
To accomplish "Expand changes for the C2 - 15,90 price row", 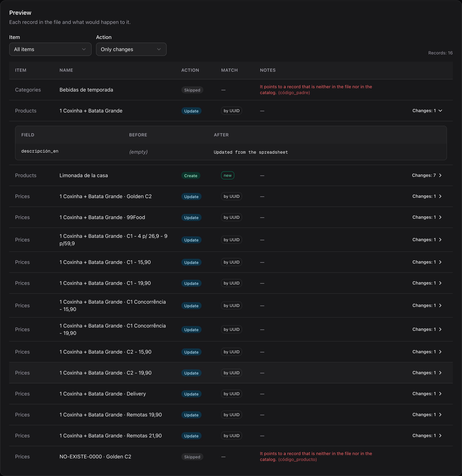I will point(427,352).
